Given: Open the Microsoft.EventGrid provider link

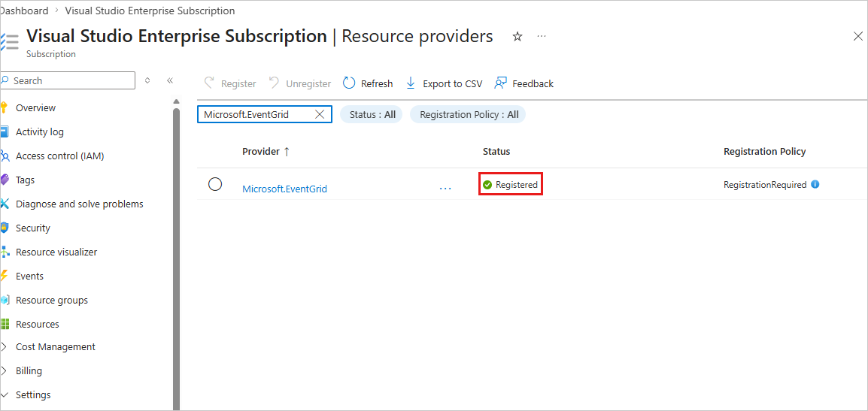Looking at the screenshot, I should point(284,189).
